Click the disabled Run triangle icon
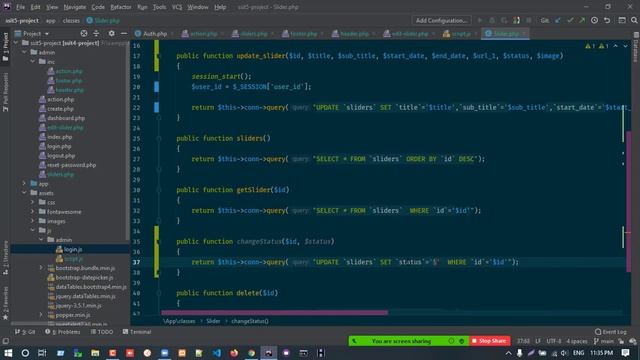Image resolution: width=640 pixels, height=360 pixels. pos(480,20)
